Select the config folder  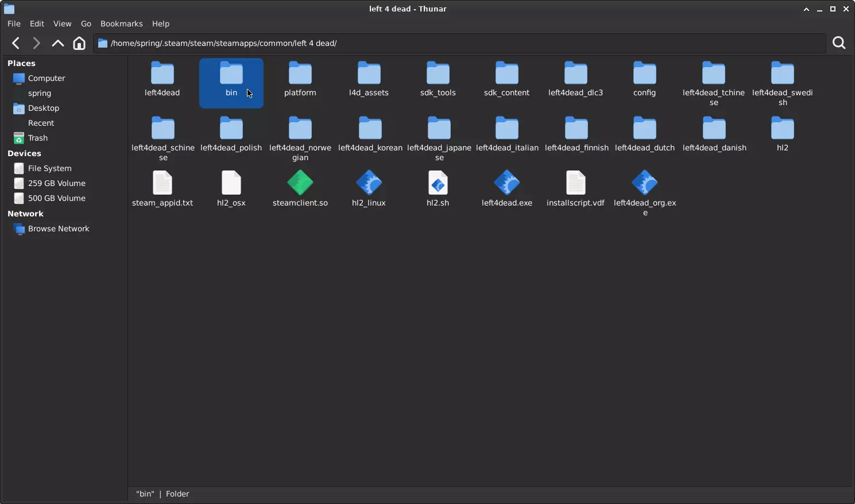pyautogui.click(x=645, y=79)
